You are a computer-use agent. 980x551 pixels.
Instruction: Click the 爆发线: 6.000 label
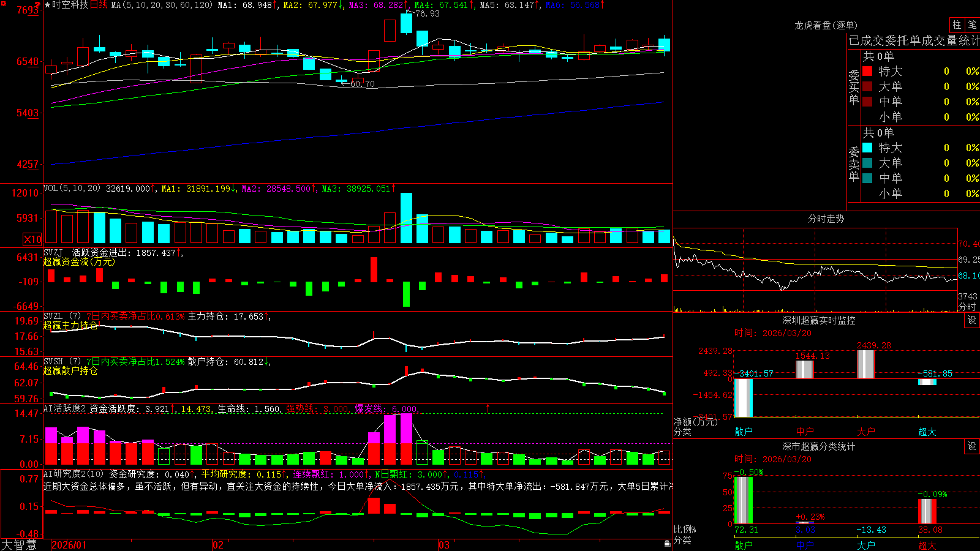(x=386, y=408)
